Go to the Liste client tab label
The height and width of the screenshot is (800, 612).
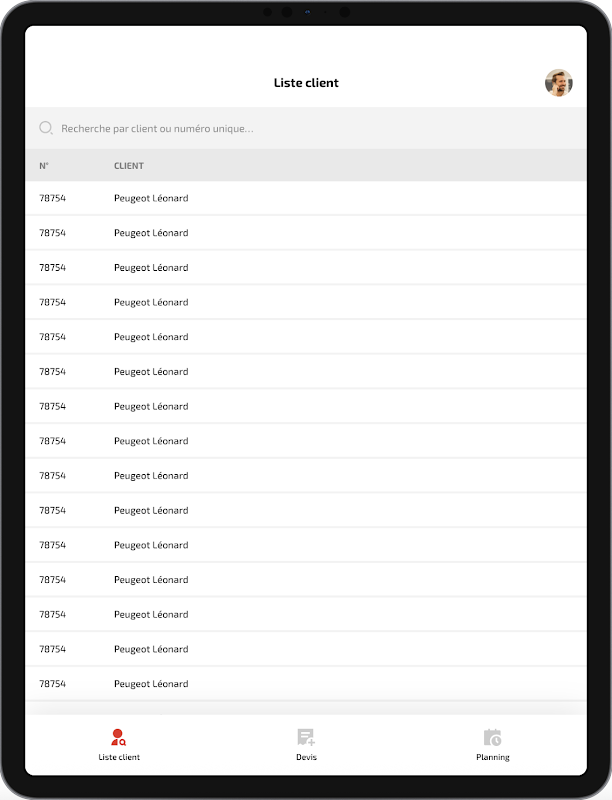[119, 757]
